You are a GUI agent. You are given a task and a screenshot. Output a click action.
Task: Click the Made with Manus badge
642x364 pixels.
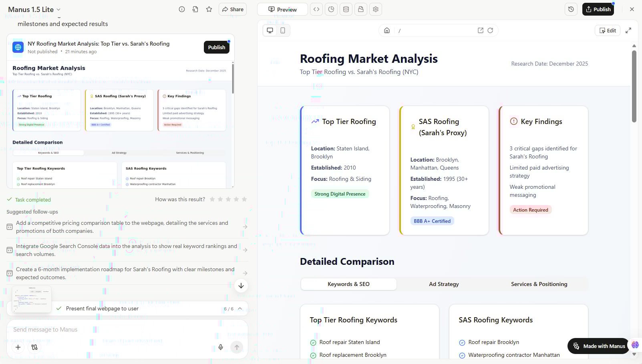[x=599, y=346]
